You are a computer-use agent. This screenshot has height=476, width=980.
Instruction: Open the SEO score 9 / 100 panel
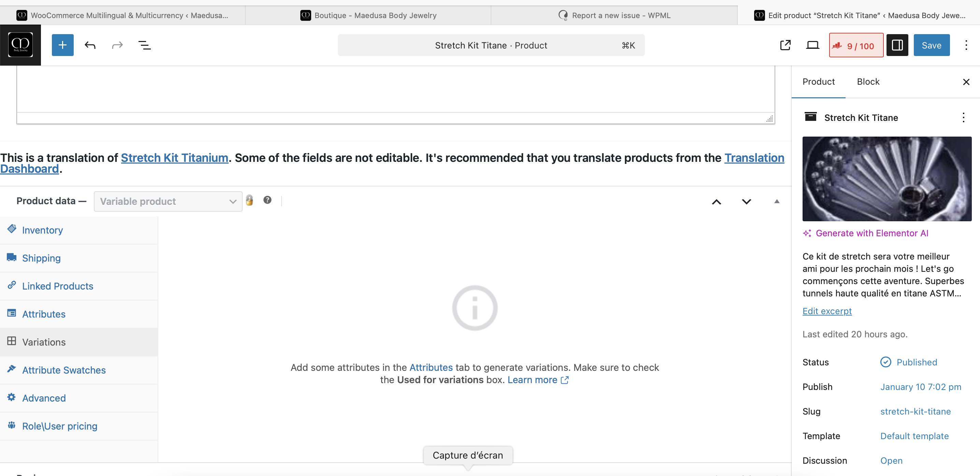click(x=856, y=45)
